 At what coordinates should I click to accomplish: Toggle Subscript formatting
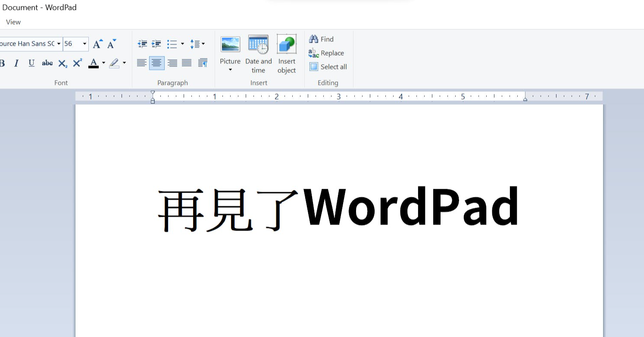pos(63,64)
